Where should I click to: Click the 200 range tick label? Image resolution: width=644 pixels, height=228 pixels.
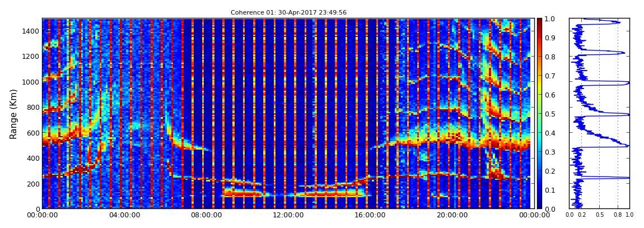click(32, 183)
